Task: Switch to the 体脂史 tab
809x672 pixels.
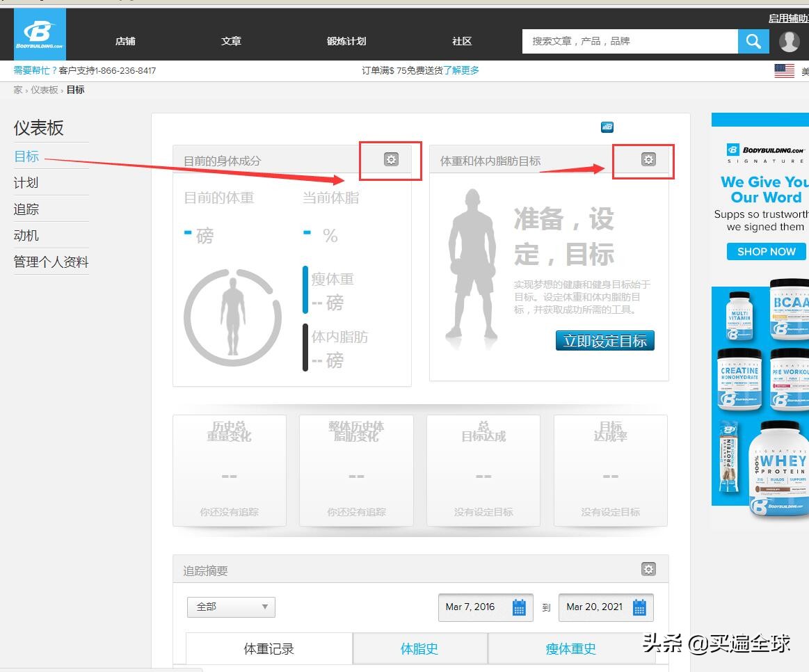Action: click(419, 648)
